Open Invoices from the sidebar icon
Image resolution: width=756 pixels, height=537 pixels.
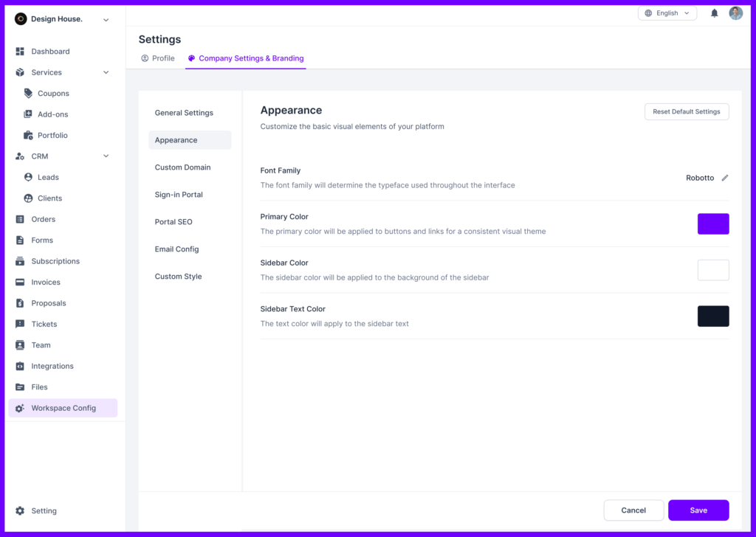[x=21, y=282]
